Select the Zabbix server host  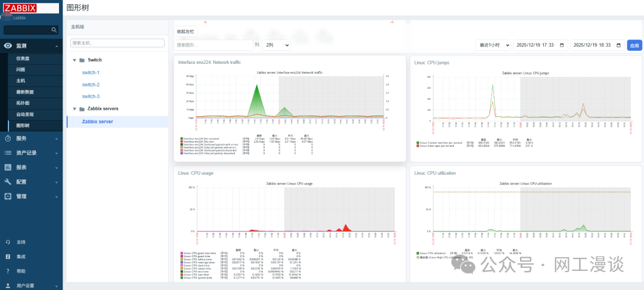[x=97, y=122]
